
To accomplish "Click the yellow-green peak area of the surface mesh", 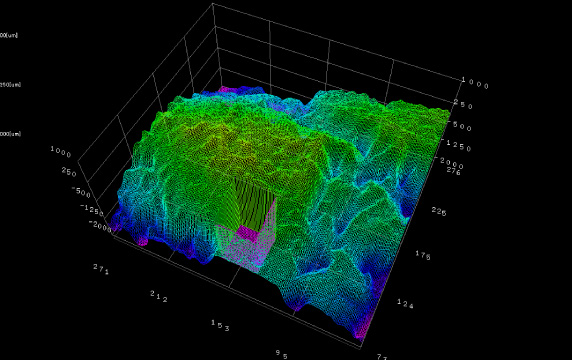I will tap(233, 146).
